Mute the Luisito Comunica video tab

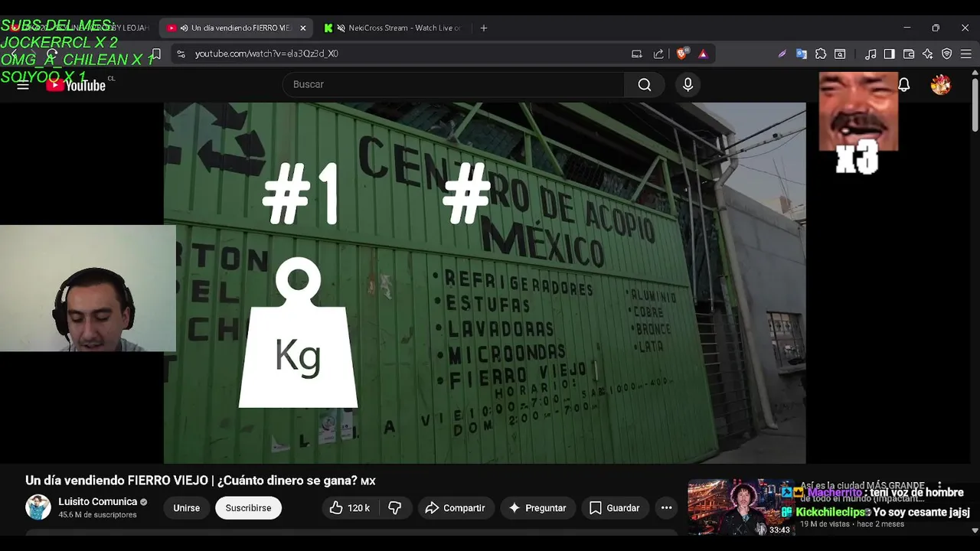184,28
